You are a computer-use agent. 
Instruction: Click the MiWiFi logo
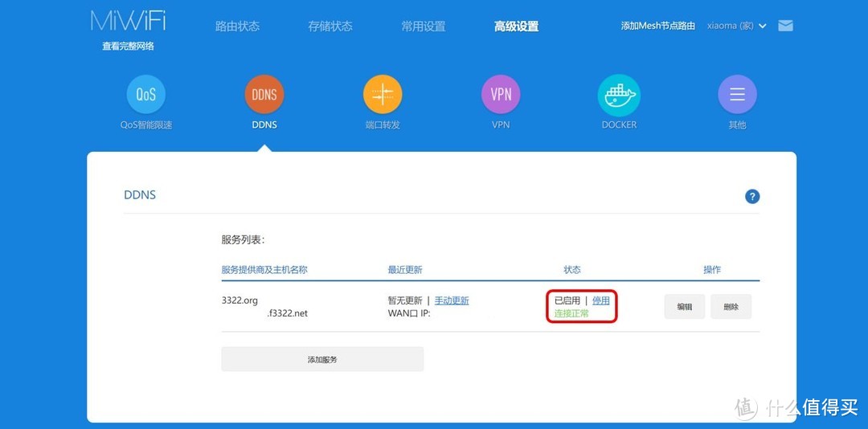[128, 20]
